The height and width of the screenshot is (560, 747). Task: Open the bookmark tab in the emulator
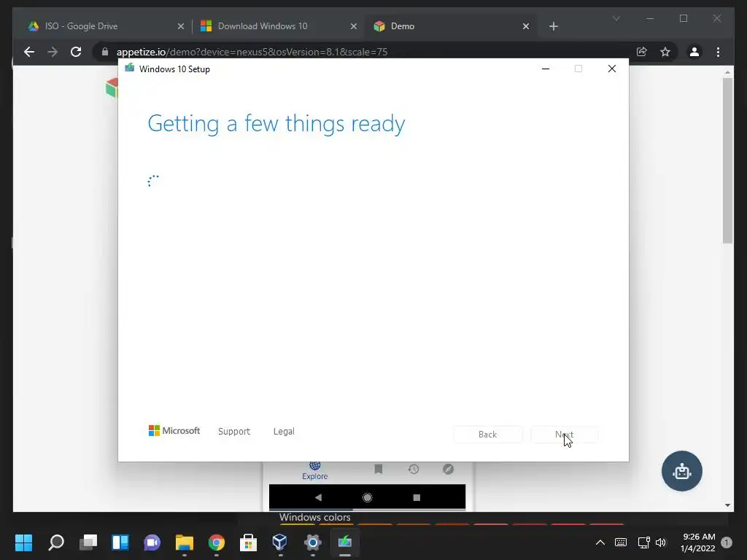click(379, 469)
